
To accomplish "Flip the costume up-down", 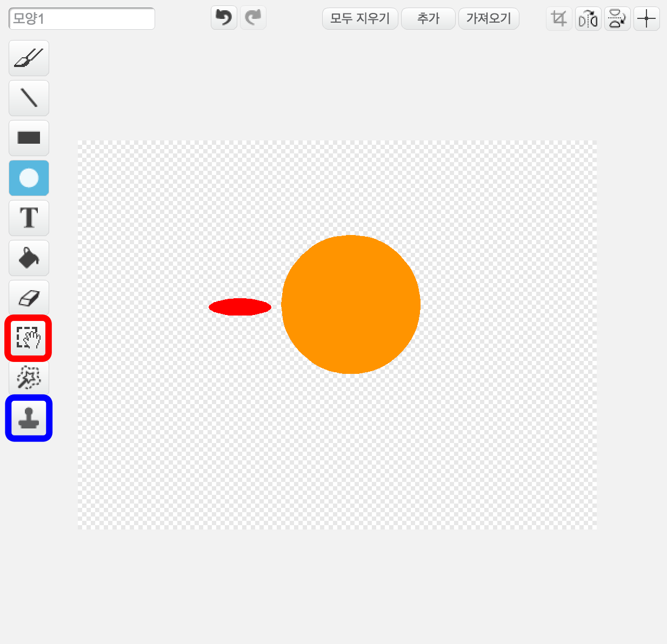I will coord(617,19).
